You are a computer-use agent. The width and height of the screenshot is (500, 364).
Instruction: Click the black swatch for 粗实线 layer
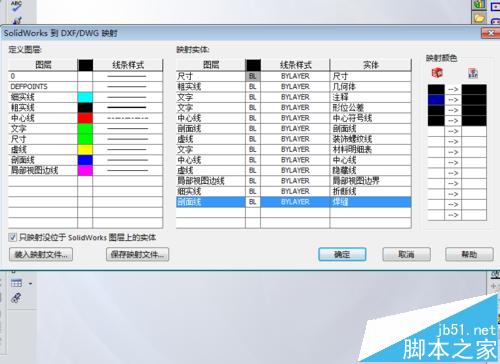coord(85,108)
